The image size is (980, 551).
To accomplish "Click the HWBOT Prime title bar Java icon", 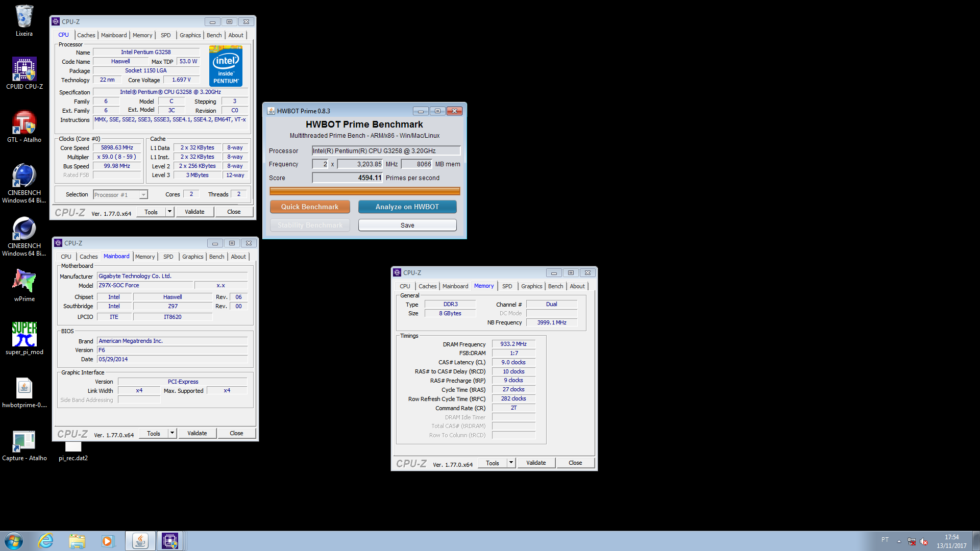I will [x=271, y=111].
